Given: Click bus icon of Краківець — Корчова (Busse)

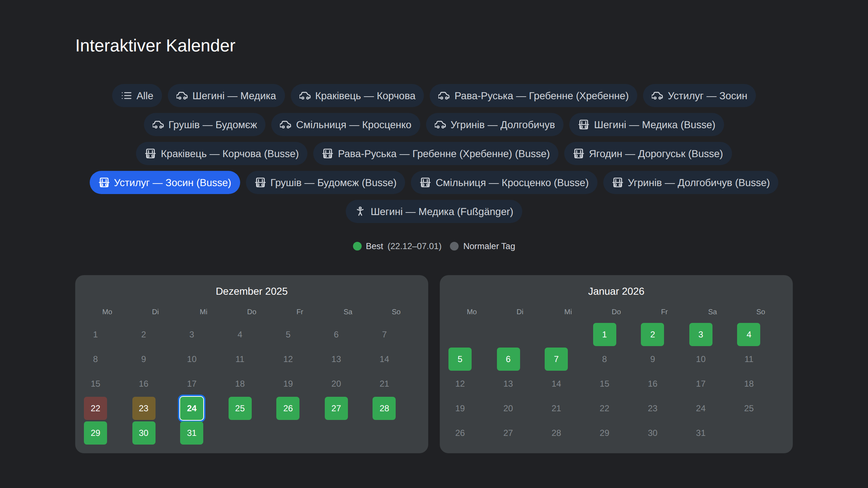Looking at the screenshot, I should [150, 153].
